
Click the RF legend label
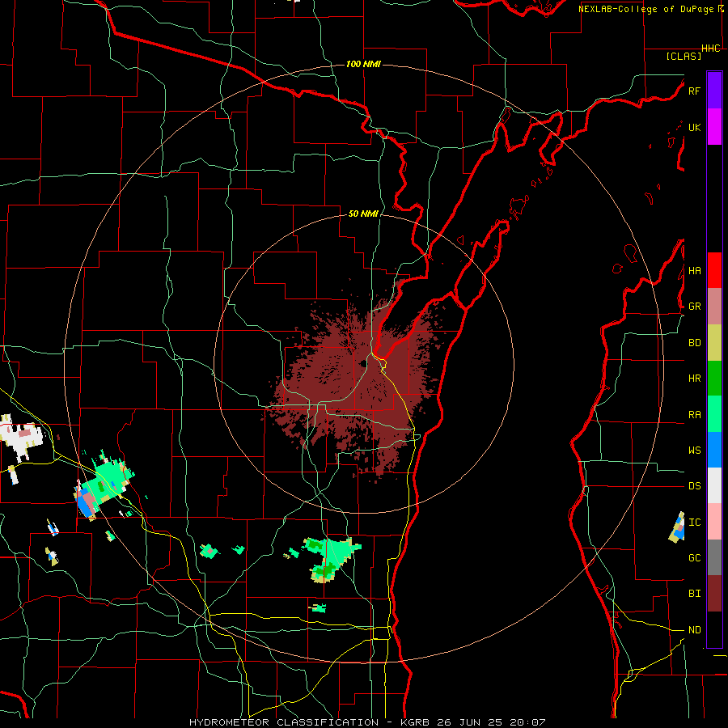coord(694,91)
